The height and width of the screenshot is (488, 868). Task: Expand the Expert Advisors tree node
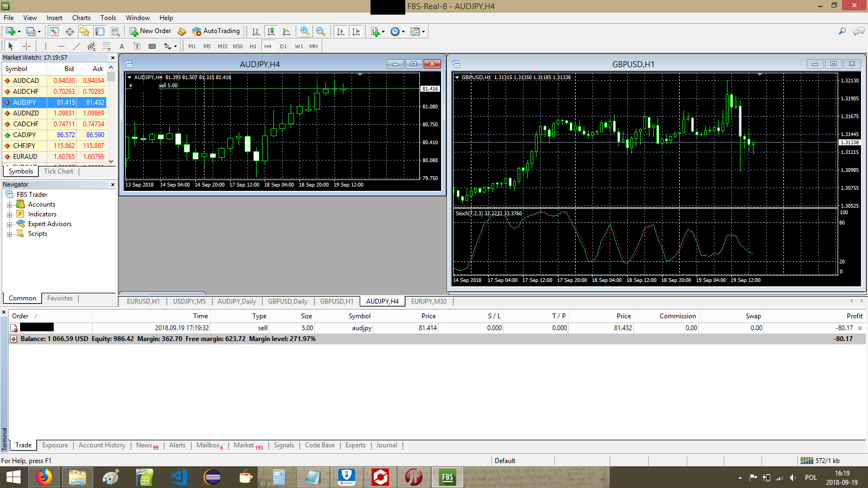click(9, 224)
